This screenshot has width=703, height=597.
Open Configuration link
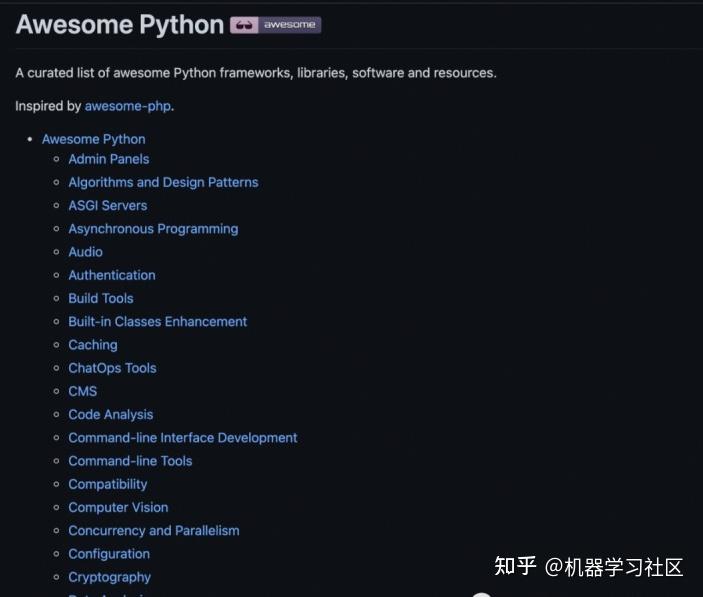(x=109, y=554)
